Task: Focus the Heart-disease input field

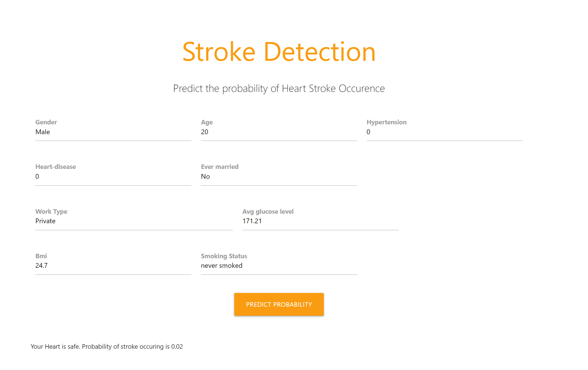Action: pyautogui.click(x=113, y=176)
